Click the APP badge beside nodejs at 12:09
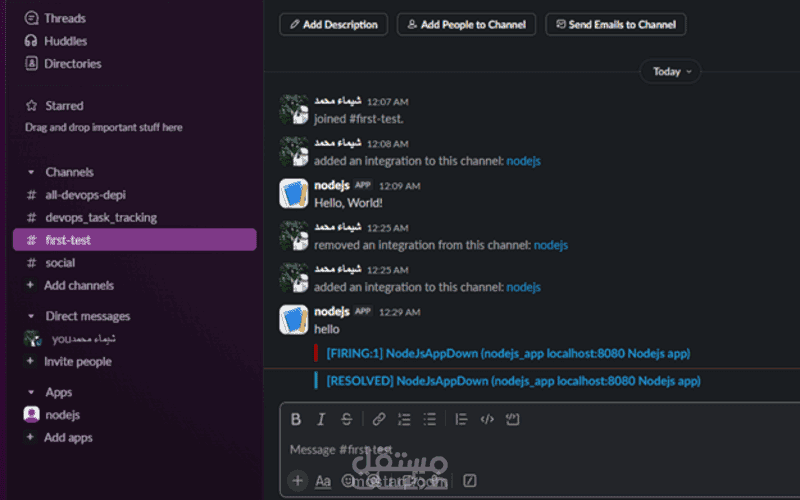The height and width of the screenshot is (500, 800). point(363,185)
